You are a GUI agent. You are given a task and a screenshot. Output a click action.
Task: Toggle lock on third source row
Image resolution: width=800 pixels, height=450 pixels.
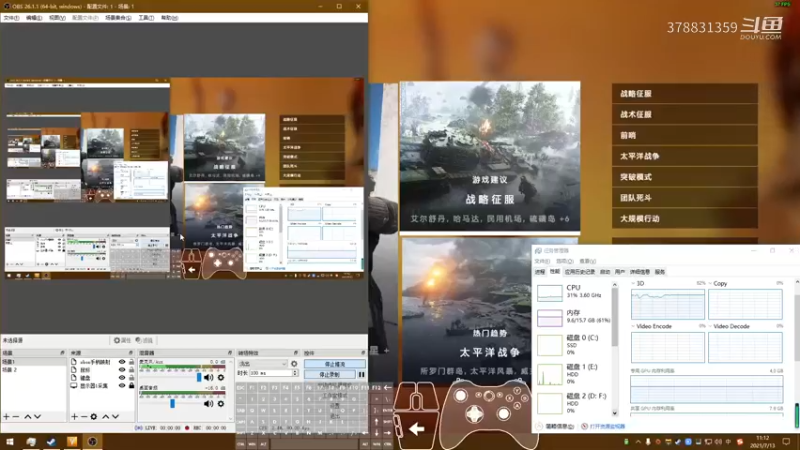pos(131,378)
